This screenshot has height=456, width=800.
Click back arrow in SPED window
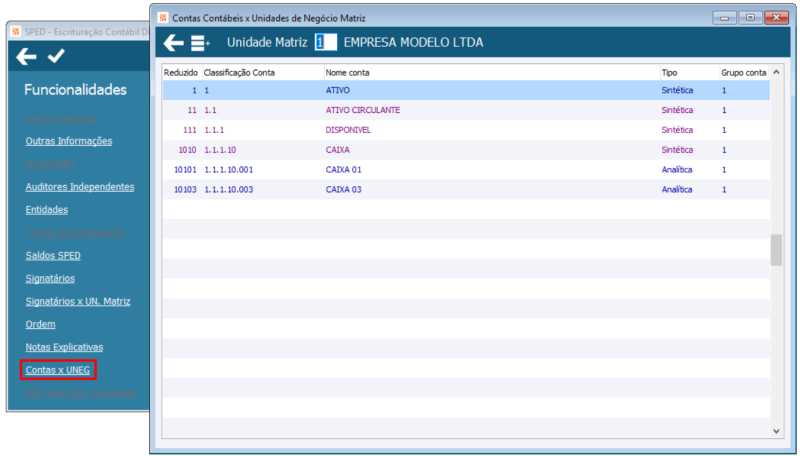[x=26, y=56]
